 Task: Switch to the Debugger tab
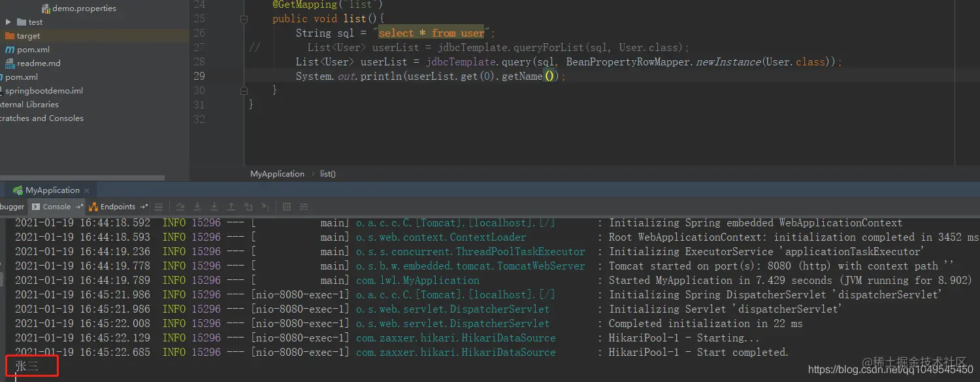[12, 207]
